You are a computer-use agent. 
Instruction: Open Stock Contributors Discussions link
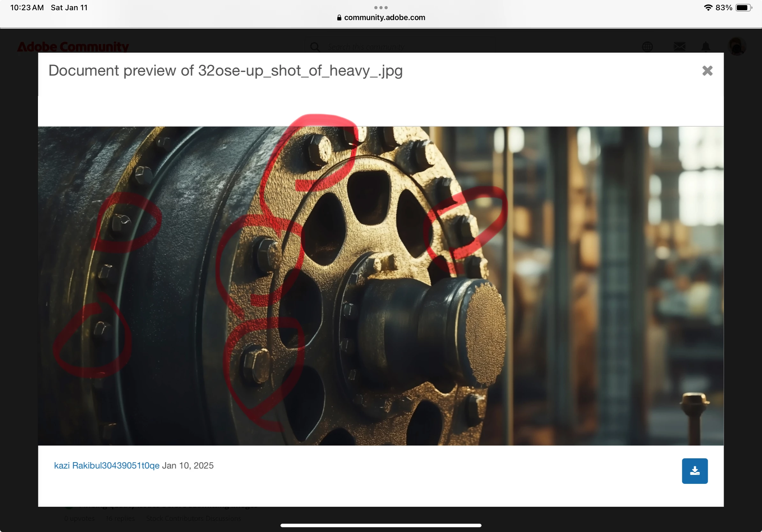click(193, 518)
